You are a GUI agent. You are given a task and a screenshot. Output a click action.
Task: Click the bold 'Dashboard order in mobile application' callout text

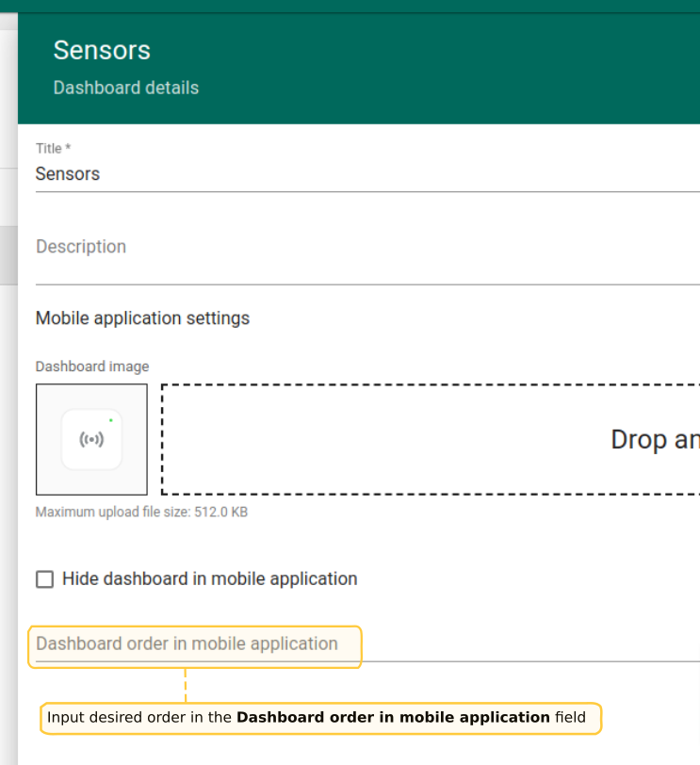pos(393,718)
